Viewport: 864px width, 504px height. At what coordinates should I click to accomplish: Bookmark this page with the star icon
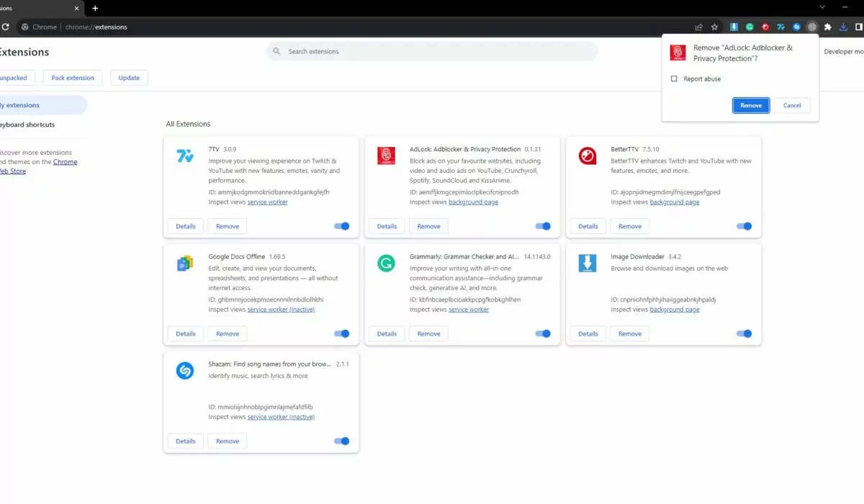(x=714, y=27)
